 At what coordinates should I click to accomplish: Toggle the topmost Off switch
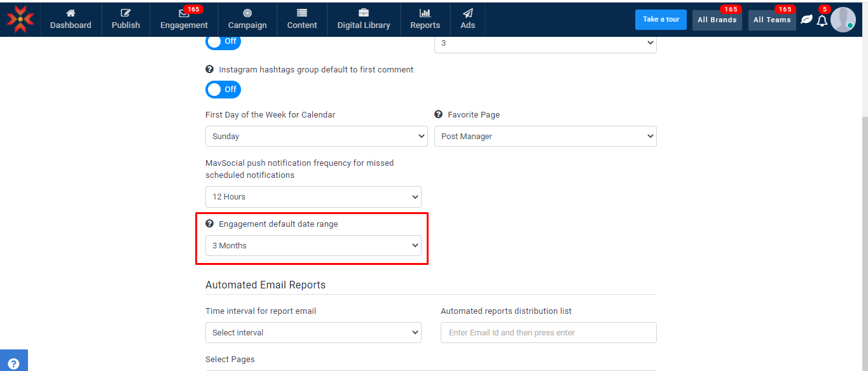[223, 41]
